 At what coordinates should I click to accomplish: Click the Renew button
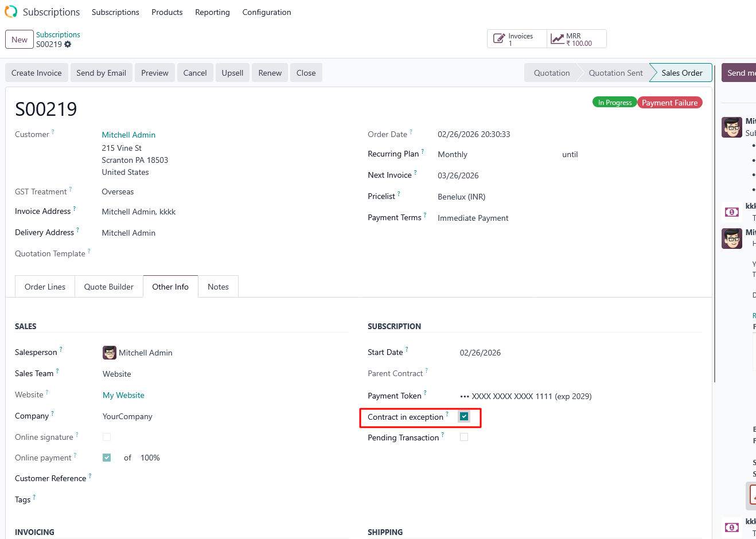click(270, 73)
